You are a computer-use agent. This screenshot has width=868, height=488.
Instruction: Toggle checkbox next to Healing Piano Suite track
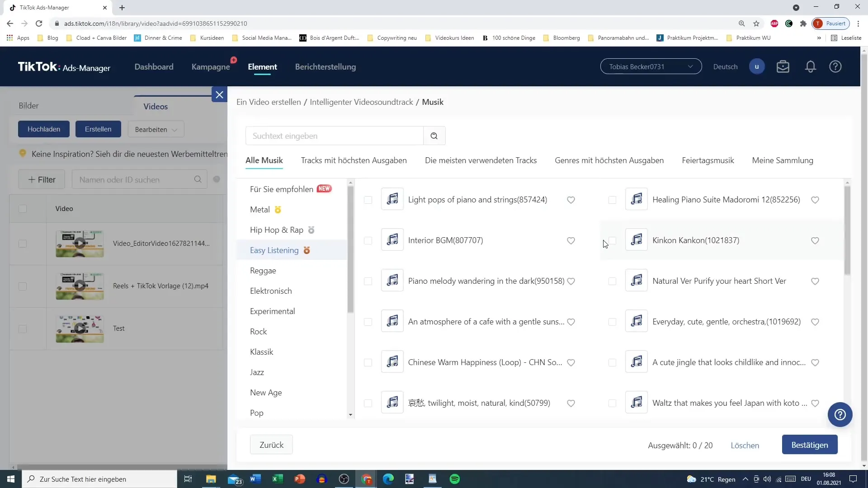pos(612,198)
